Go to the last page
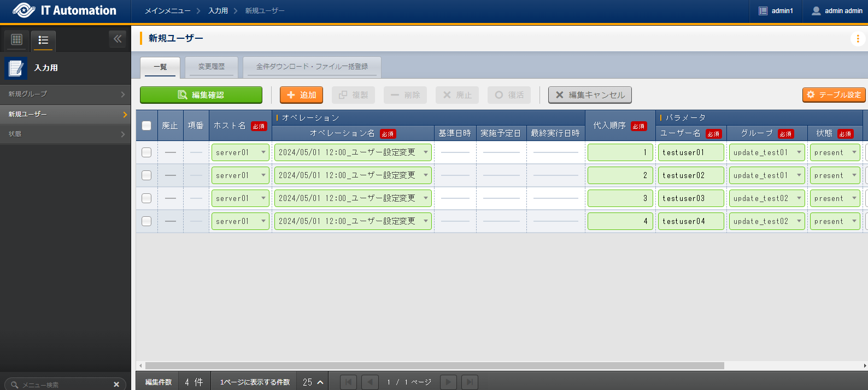The height and width of the screenshot is (390, 868). click(x=470, y=382)
